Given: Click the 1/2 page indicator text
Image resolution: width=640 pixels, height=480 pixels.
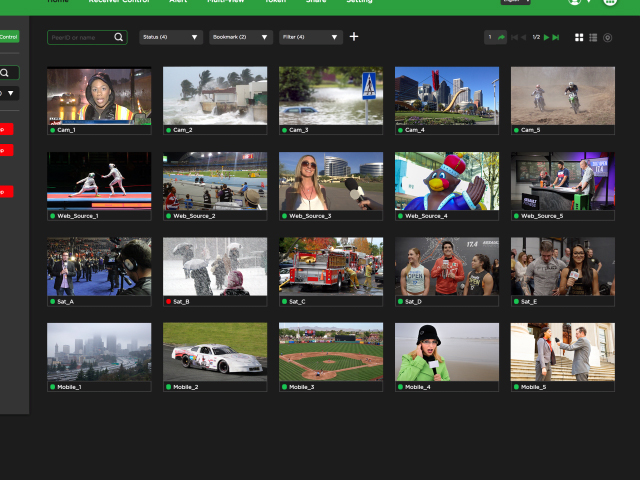Looking at the screenshot, I should (x=536, y=37).
